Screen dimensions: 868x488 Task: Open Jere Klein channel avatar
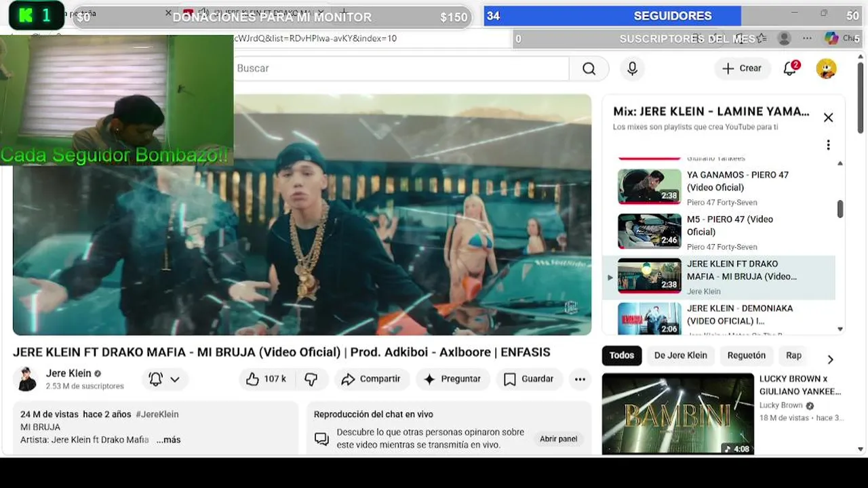coord(27,379)
